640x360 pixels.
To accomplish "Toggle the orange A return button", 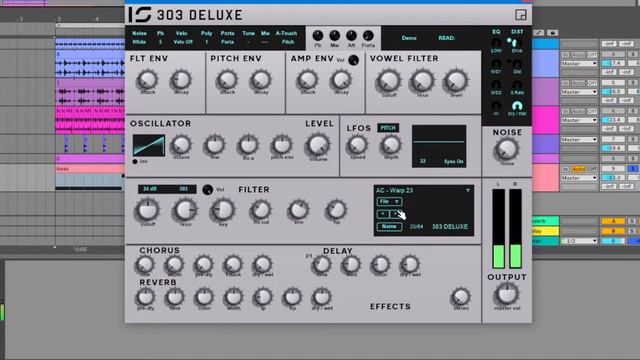I will click(613, 221).
